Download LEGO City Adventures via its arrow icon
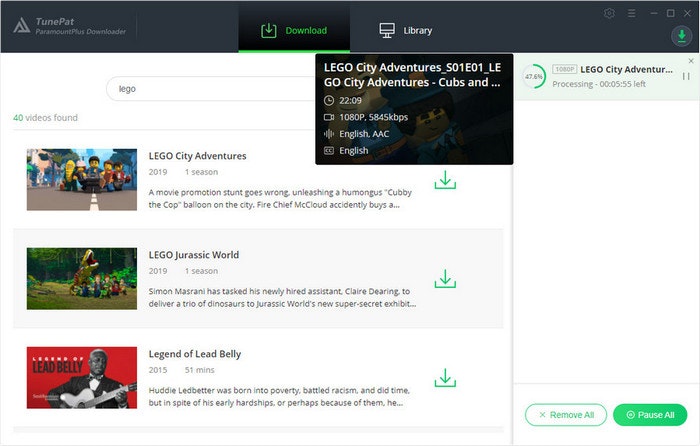The width and height of the screenshot is (700, 446). tap(445, 179)
